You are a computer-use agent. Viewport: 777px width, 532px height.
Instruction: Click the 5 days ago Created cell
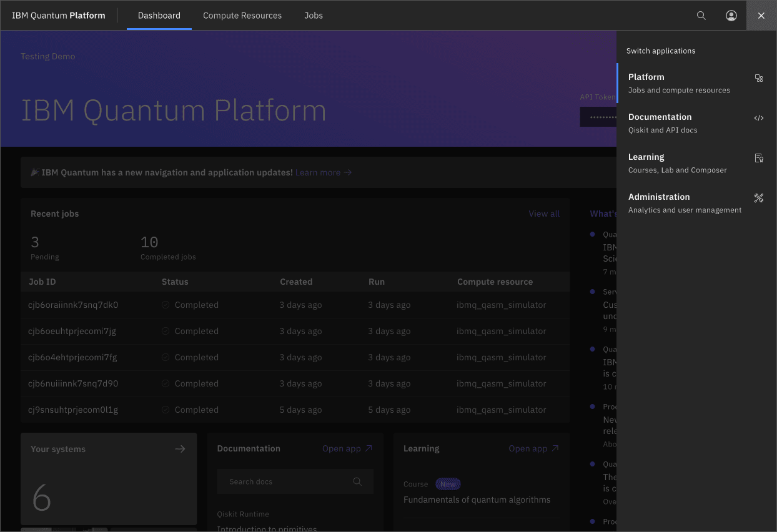(x=300, y=410)
